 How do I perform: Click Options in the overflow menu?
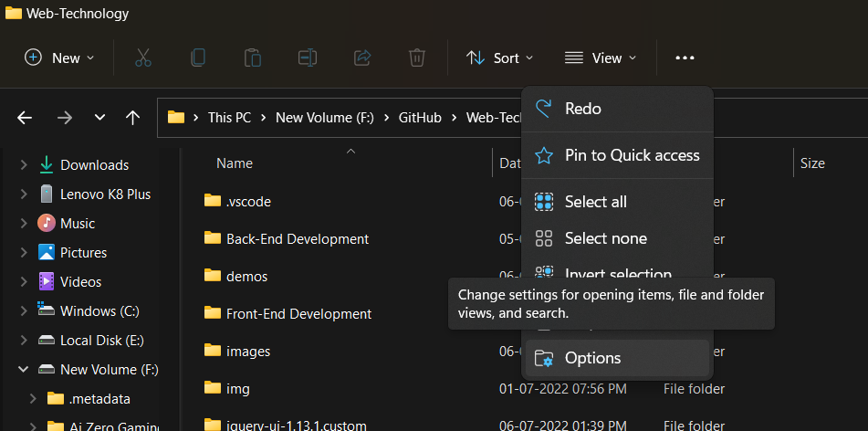(x=592, y=358)
